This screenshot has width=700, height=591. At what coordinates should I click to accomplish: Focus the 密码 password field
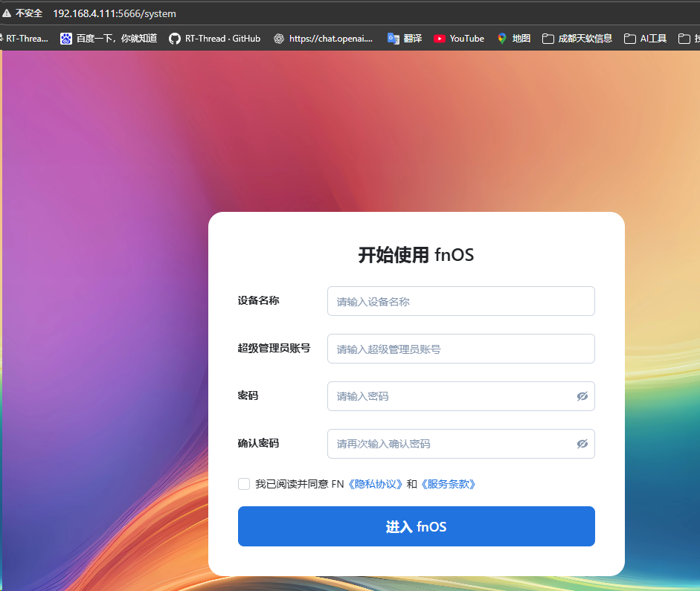[x=460, y=396]
